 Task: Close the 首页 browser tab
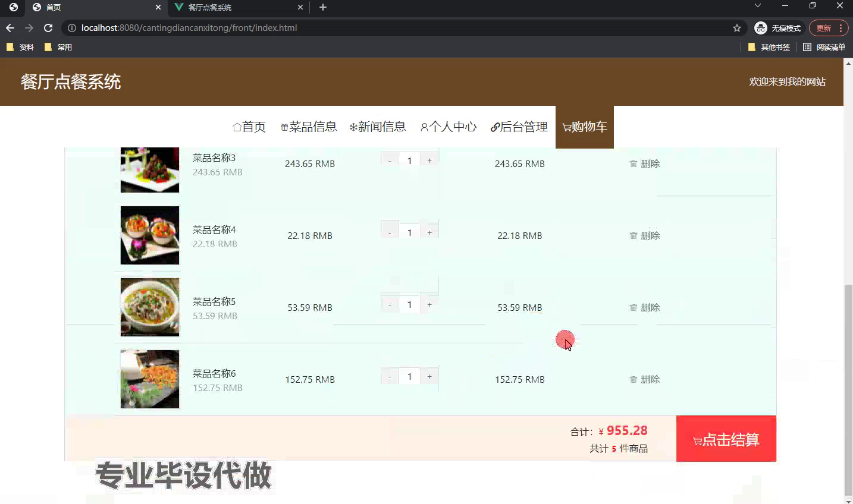(x=158, y=7)
